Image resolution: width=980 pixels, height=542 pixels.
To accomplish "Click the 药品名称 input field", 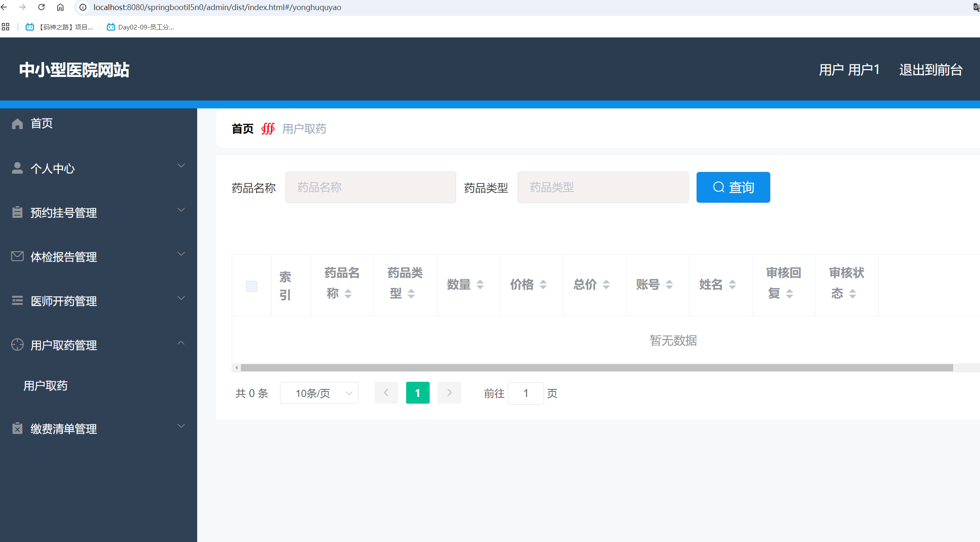I will point(370,187).
